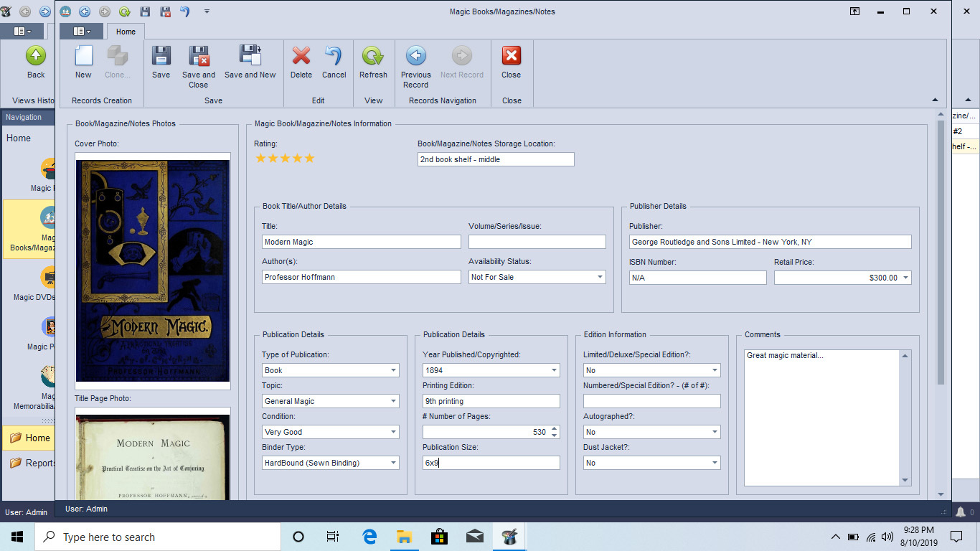
Task: Click the Publication Size field
Action: 491,463
